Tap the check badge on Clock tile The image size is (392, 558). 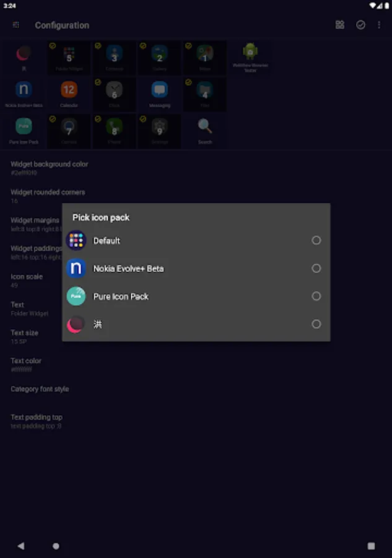click(98, 82)
